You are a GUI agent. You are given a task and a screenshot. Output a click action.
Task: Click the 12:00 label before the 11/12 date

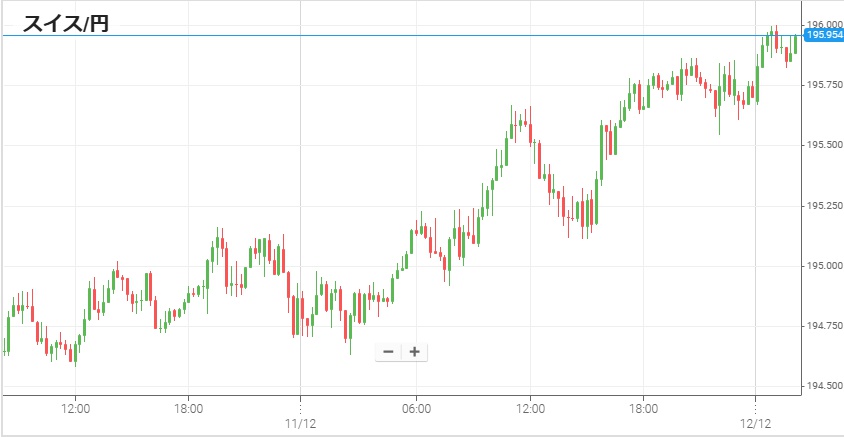tap(75, 408)
